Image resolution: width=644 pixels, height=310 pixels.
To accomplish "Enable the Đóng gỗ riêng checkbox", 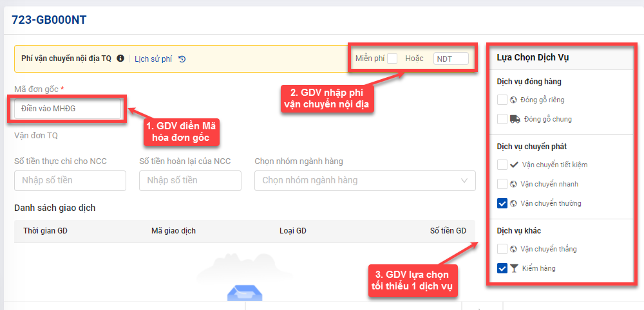I will (502, 100).
